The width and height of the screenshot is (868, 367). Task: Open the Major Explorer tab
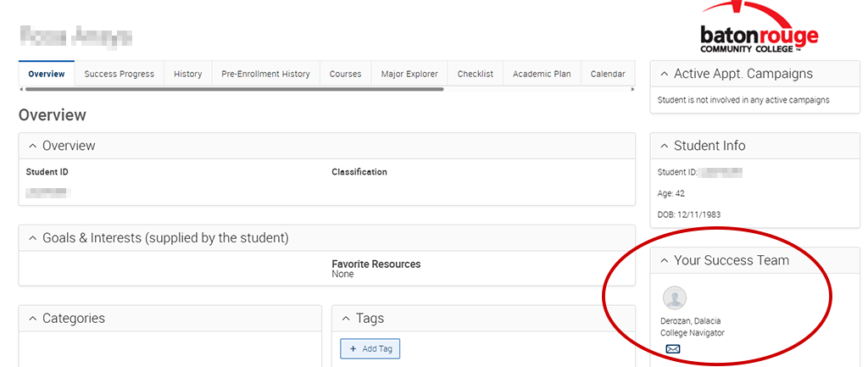coord(409,74)
